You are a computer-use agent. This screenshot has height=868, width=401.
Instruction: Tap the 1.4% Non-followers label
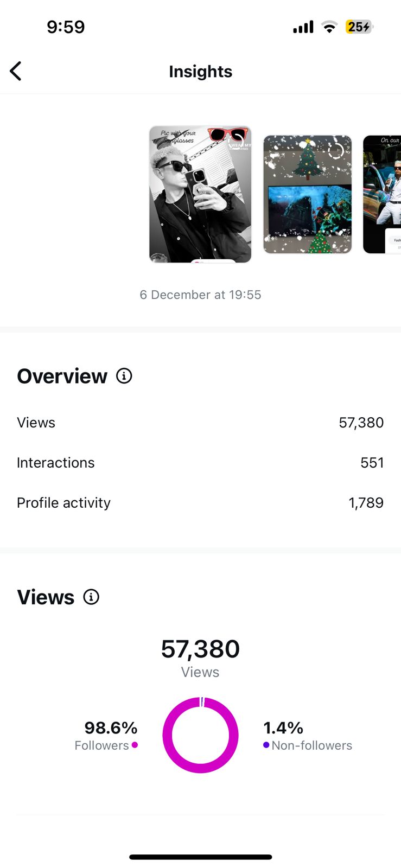point(308,736)
